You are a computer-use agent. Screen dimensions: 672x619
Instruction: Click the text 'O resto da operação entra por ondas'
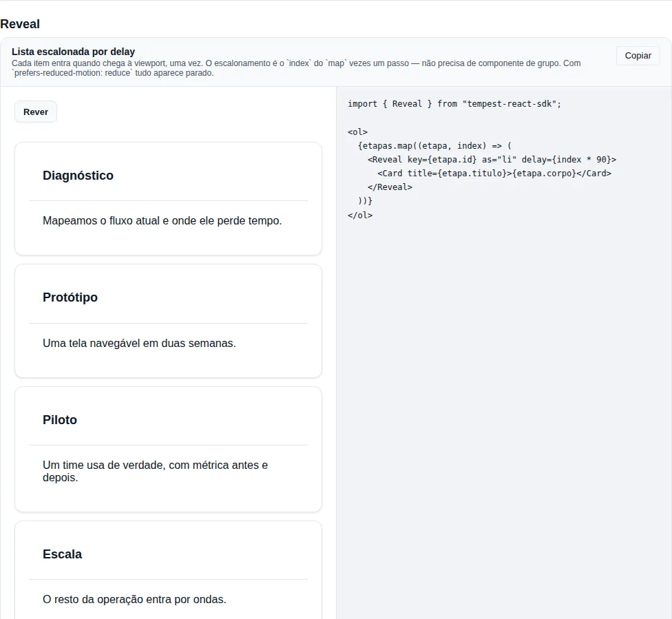tap(134, 599)
